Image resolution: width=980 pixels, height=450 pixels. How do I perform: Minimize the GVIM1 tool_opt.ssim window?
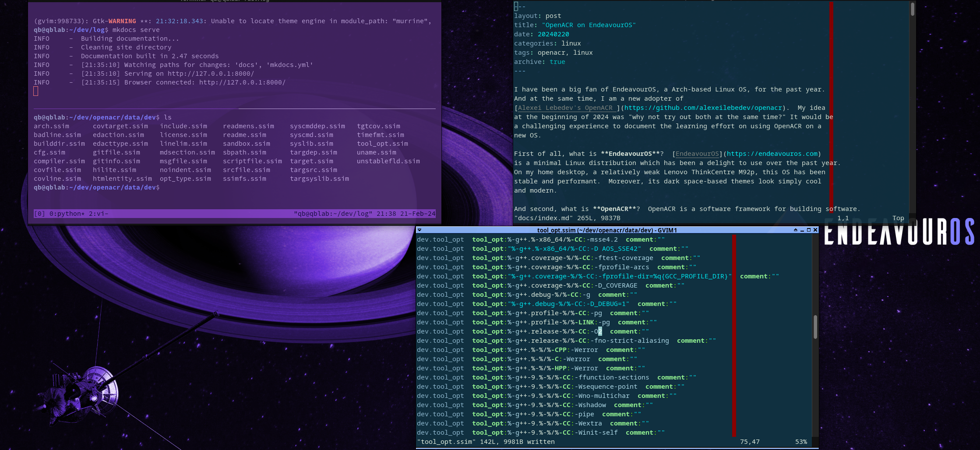pos(802,230)
